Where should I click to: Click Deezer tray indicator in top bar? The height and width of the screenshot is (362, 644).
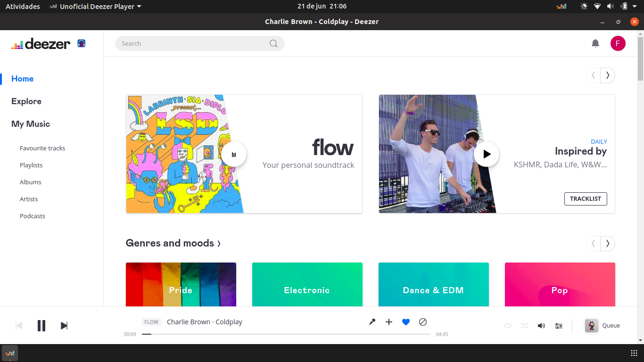click(561, 7)
